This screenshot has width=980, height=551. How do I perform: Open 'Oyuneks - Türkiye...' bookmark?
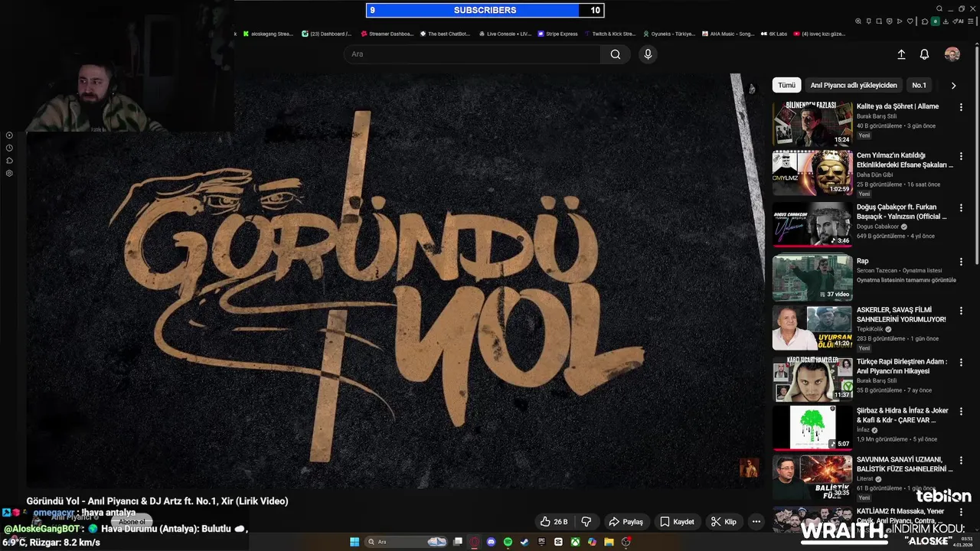668,34
